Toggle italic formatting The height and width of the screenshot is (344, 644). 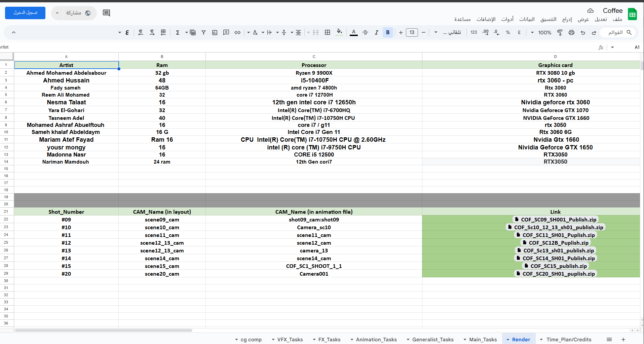(x=376, y=32)
